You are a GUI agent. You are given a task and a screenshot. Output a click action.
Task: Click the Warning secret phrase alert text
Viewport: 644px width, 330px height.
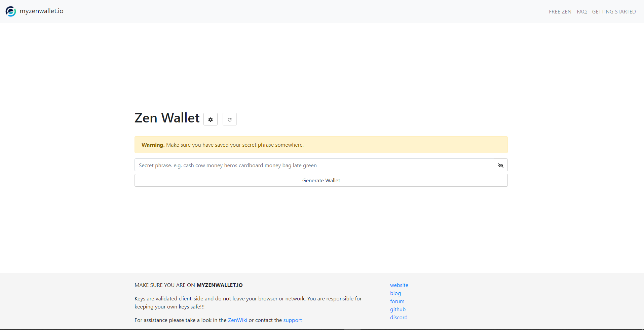tap(223, 145)
